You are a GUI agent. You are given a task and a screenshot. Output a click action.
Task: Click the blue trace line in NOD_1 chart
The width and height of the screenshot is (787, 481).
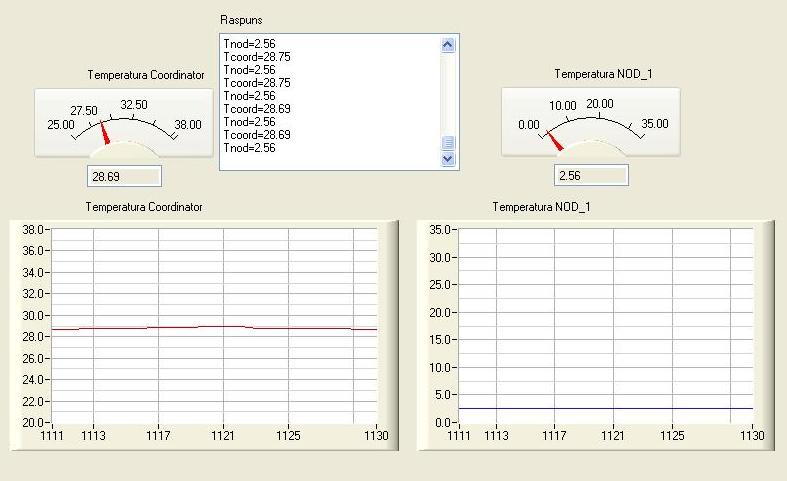(x=606, y=409)
